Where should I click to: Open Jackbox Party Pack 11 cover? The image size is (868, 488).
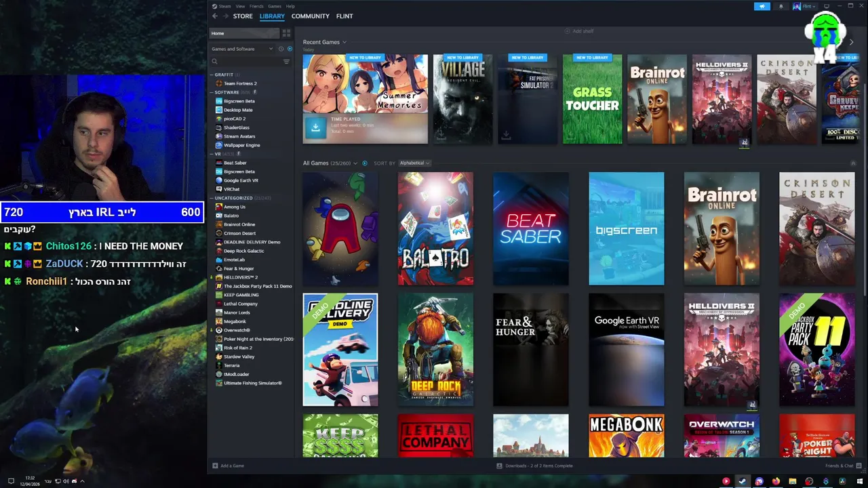coord(817,350)
